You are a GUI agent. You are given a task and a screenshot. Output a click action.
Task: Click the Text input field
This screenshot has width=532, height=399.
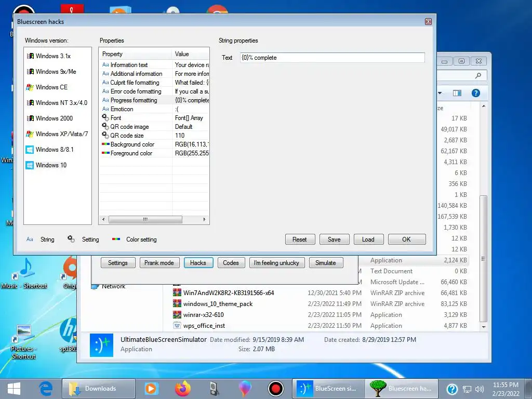point(332,58)
